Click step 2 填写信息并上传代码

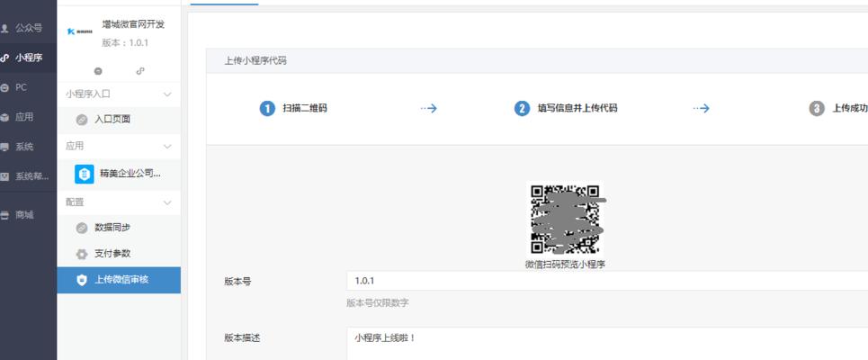566,109
